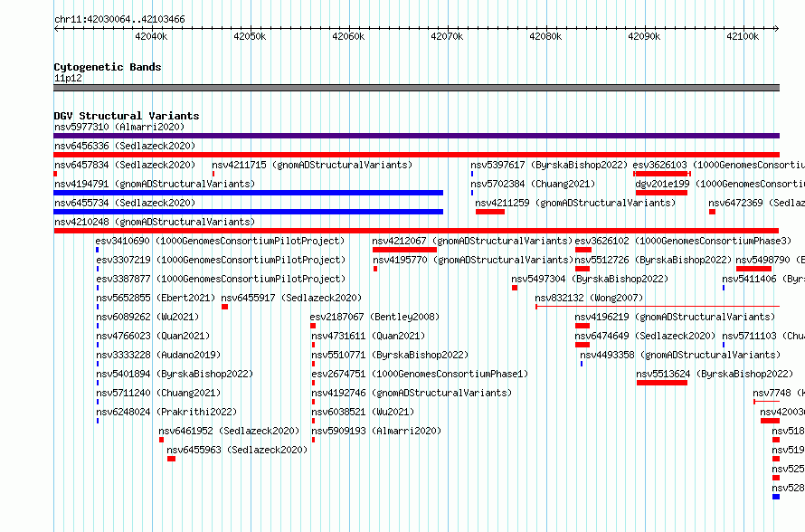Select nsv5401894 (ByrskaBishop2022) label

click(175, 374)
